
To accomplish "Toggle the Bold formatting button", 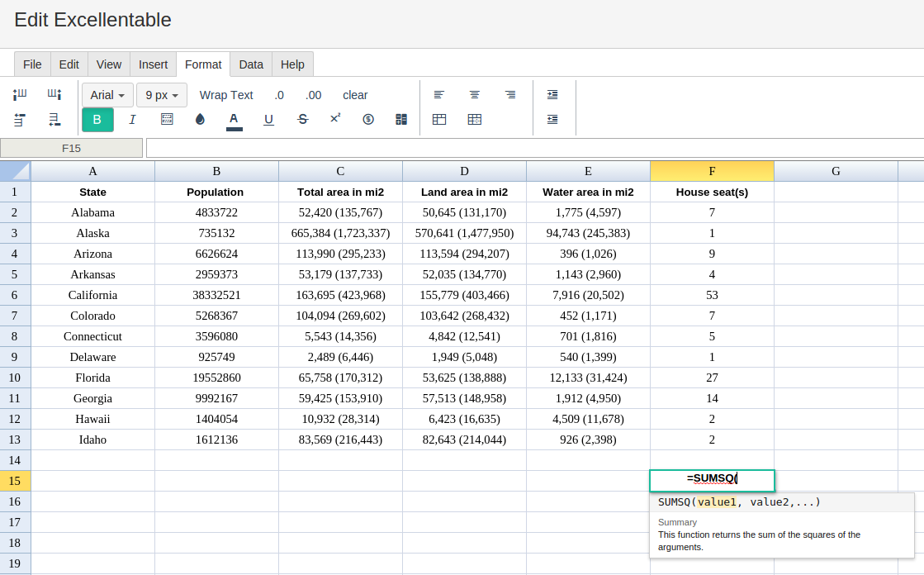I will pyautogui.click(x=97, y=120).
